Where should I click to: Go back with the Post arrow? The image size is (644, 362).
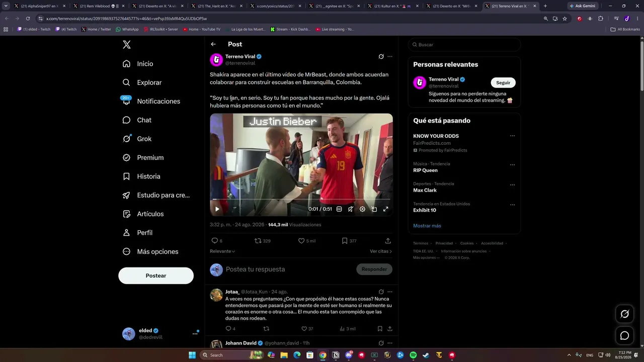[x=213, y=44]
